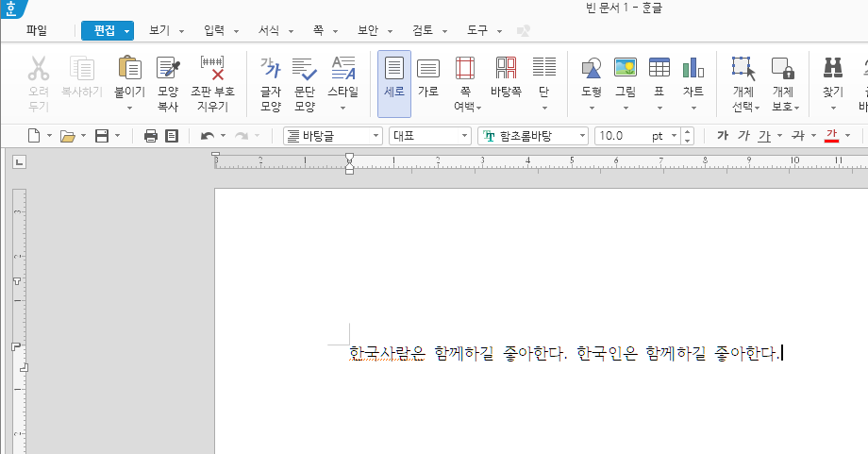
Task: Click Object Select (개체 선택) tool
Action: point(743,68)
